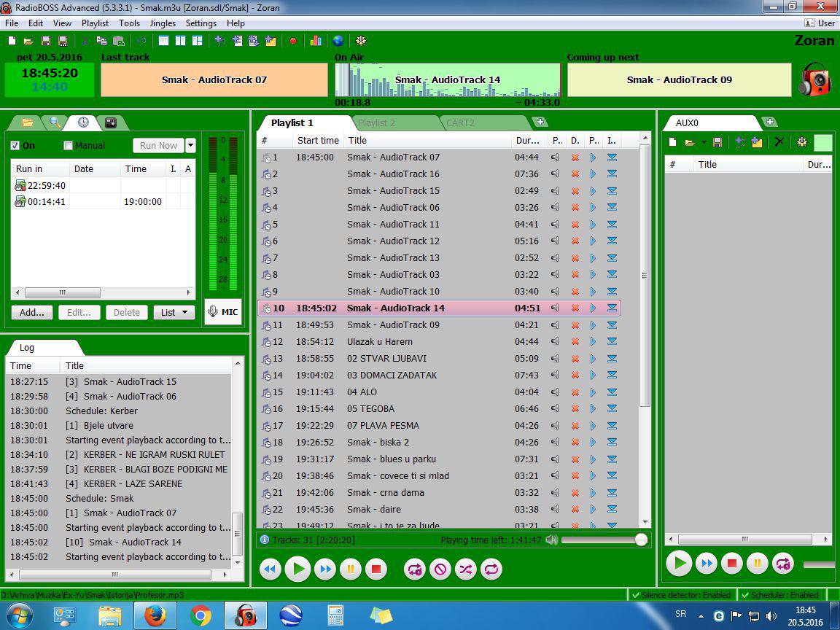Click the add folder icon in main toolbar
This screenshot has width=840, height=630.
pos(271,41)
